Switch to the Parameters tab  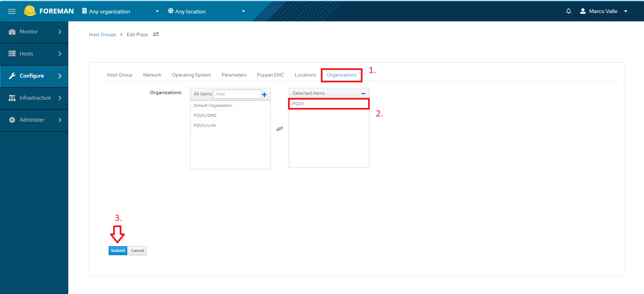click(x=234, y=75)
